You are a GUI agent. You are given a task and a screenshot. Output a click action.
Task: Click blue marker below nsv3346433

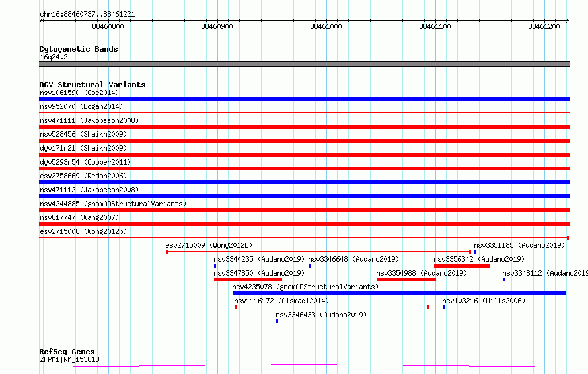[277, 321]
